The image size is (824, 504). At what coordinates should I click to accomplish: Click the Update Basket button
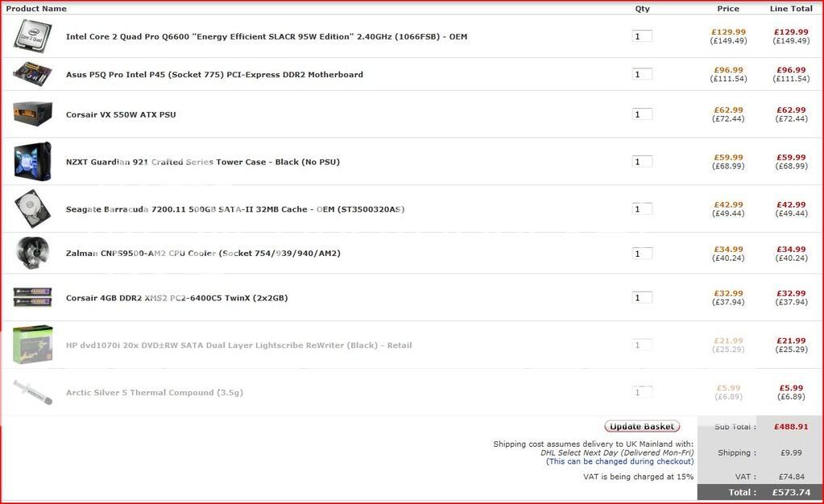click(x=642, y=426)
